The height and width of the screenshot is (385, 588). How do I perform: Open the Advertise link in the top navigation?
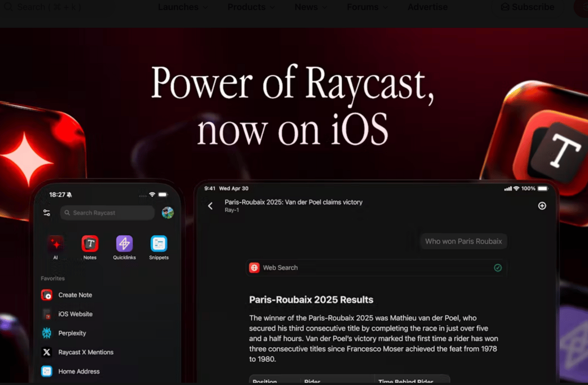427,7
